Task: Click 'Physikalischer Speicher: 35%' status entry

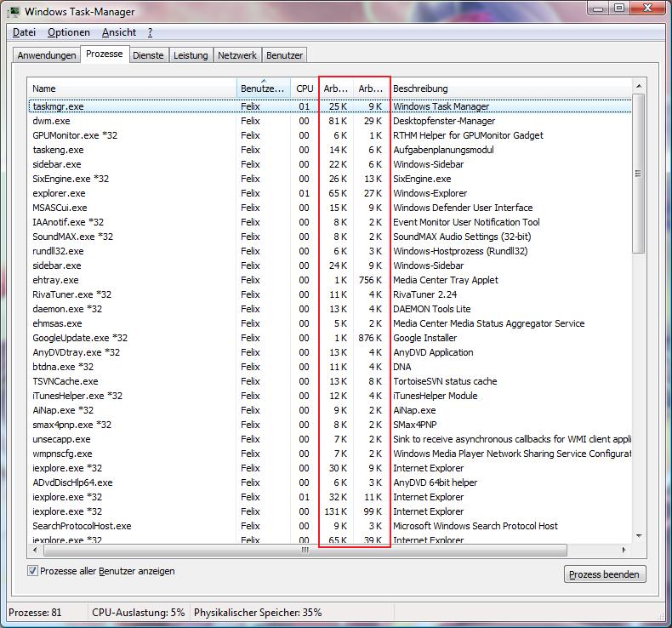Action: click(x=258, y=613)
